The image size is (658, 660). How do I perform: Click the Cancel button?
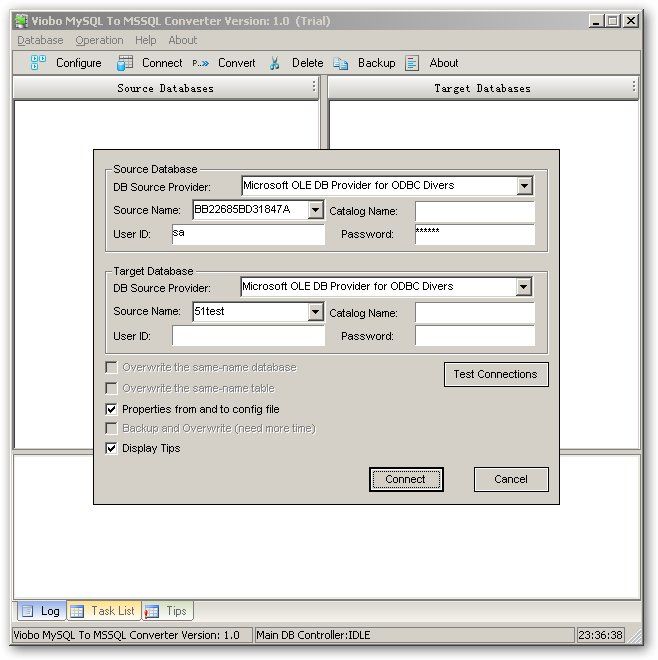click(511, 479)
